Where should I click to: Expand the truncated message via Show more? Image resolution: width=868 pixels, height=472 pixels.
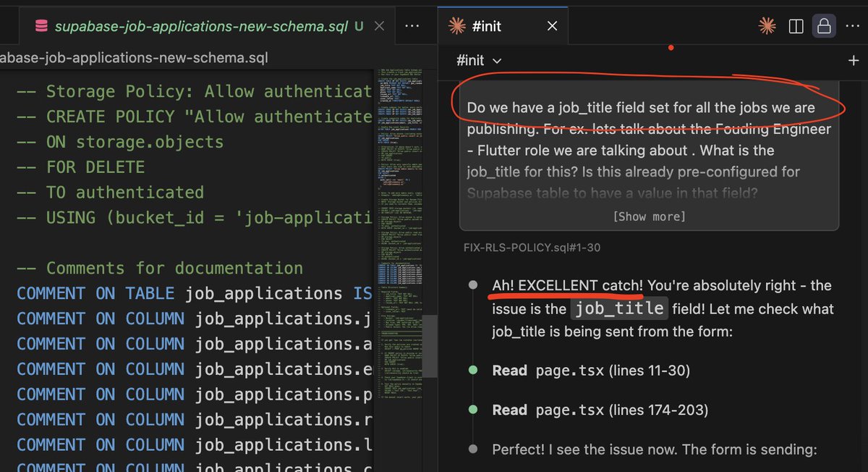(648, 216)
